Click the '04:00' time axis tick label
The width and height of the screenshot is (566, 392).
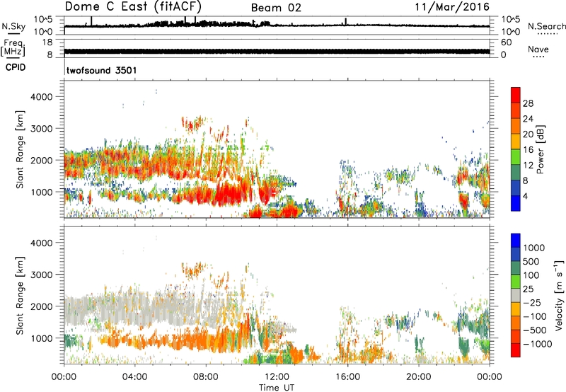pyautogui.click(x=134, y=377)
